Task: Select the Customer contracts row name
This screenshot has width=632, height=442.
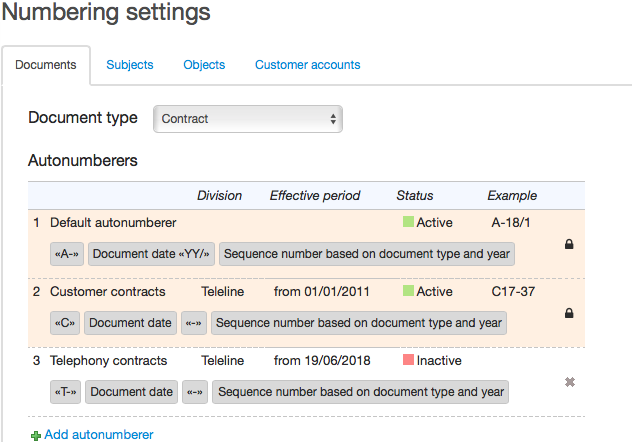Action: (x=108, y=291)
